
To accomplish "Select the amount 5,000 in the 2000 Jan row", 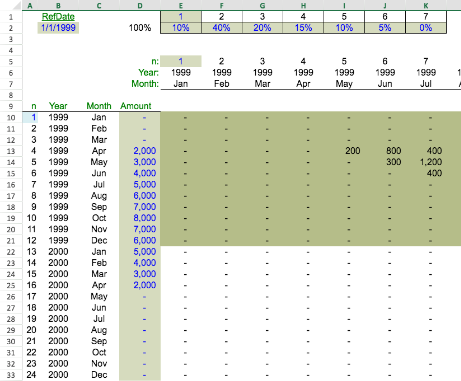I will (145, 252).
